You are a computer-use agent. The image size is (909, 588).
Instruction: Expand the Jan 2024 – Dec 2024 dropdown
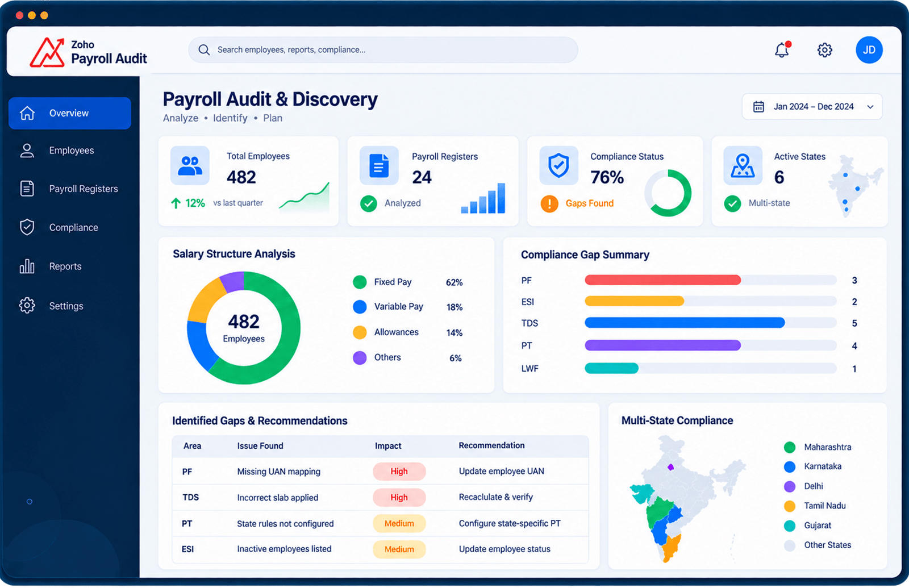point(812,107)
